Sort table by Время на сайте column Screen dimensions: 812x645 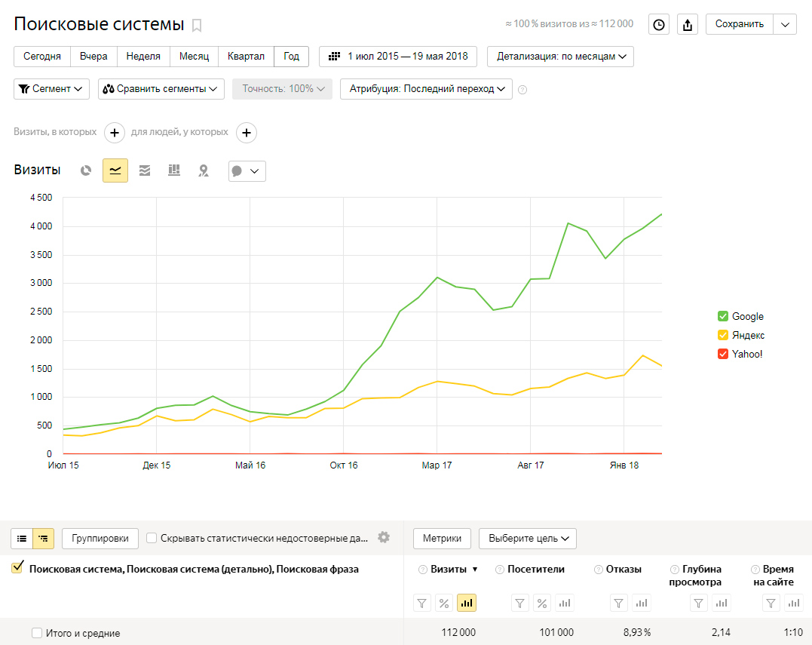pos(774,576)
